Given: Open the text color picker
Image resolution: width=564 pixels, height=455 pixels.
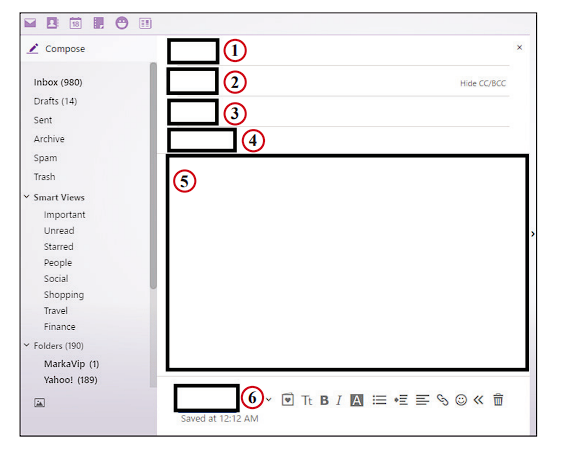Looking at the screenshot, I should [356, 400].
